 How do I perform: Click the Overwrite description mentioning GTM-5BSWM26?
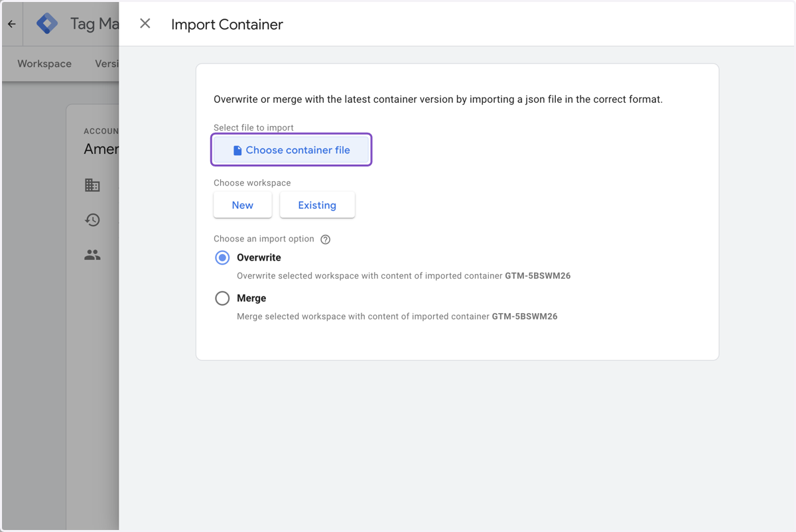tap(403, 276)
